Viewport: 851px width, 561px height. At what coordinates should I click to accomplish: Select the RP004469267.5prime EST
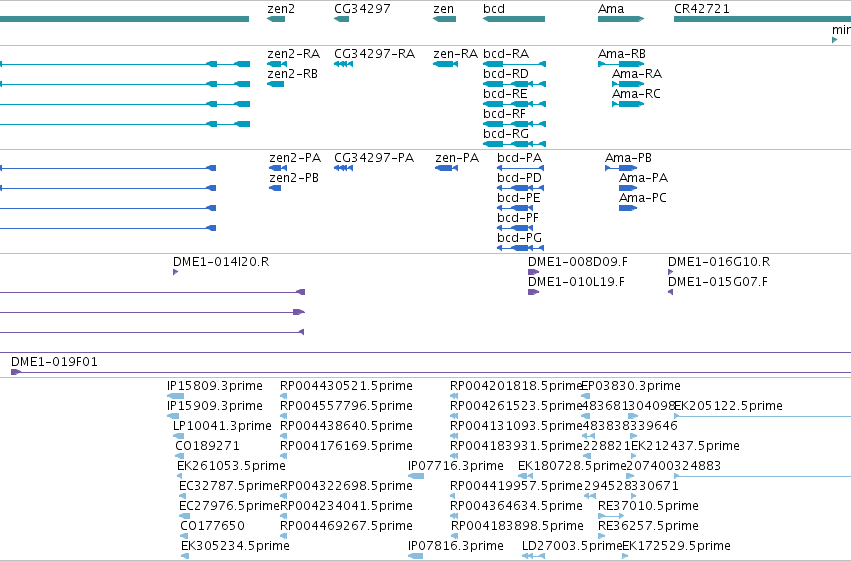click(x=283, y=536)
